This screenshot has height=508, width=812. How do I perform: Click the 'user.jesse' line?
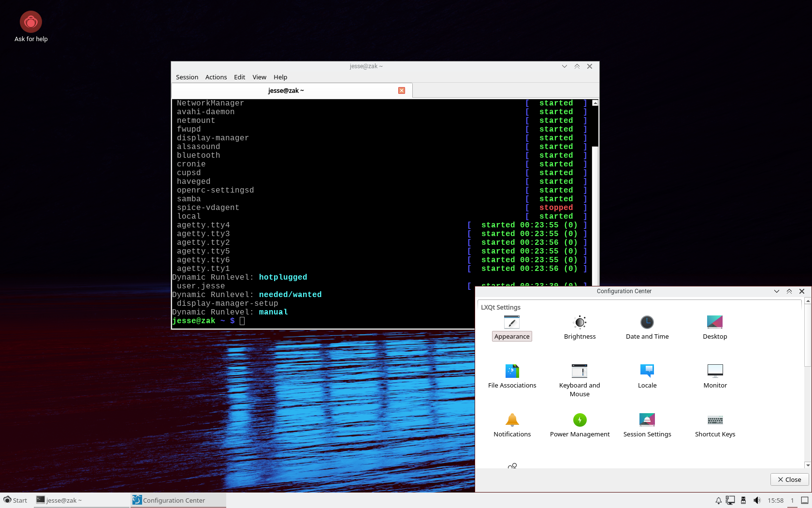tap(201, 286)
